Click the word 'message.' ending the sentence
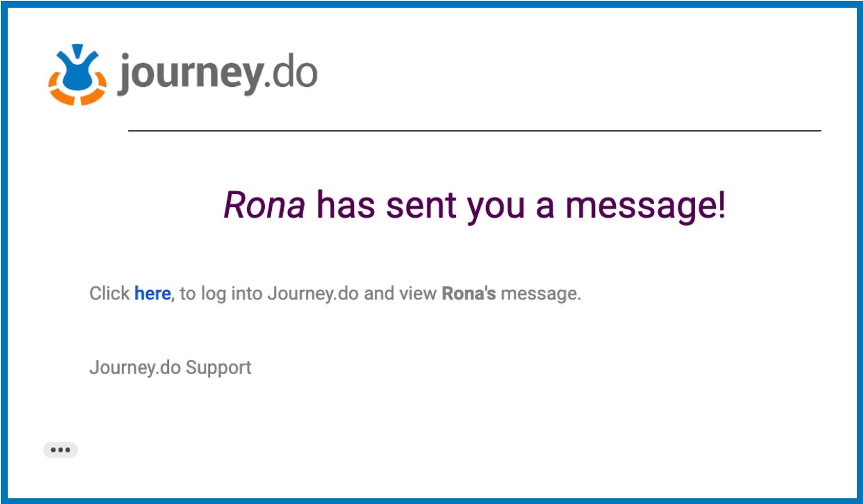 click(541, 294)
